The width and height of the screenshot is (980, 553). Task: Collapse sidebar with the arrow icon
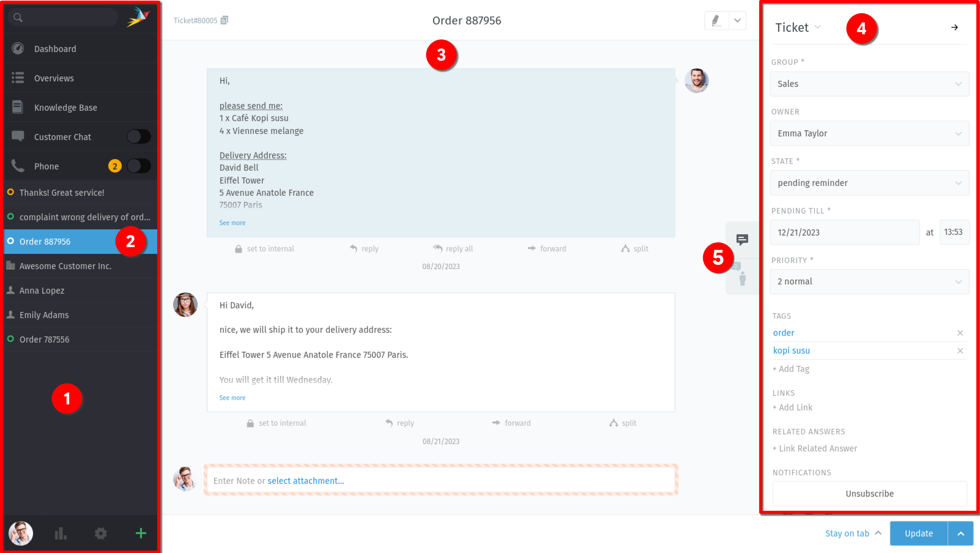point(954,27)
